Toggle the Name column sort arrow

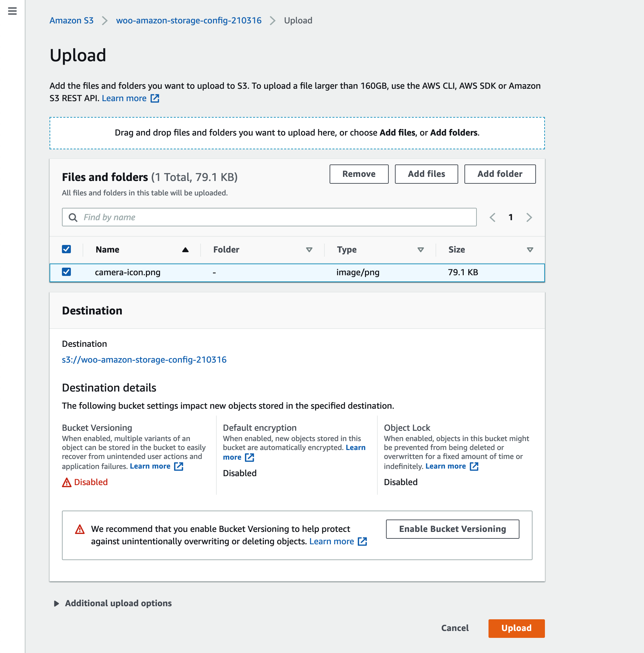185,250
